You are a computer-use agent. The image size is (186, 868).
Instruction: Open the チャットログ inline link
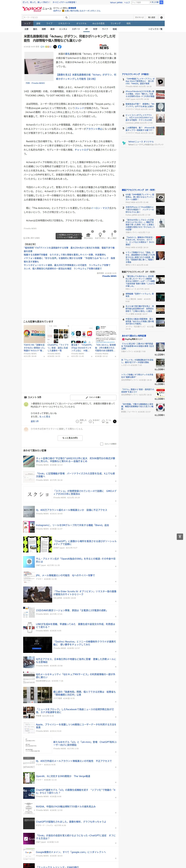(x=82, y=150)
